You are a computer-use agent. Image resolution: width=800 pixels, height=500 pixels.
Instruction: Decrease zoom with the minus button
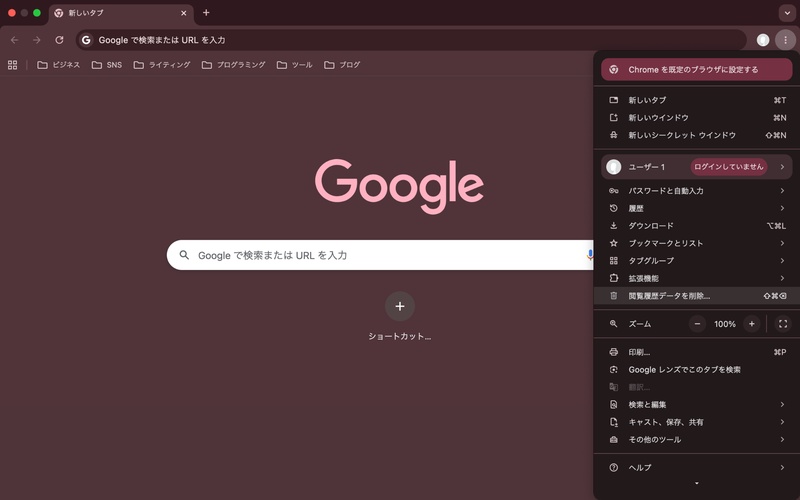click(697, 324)
